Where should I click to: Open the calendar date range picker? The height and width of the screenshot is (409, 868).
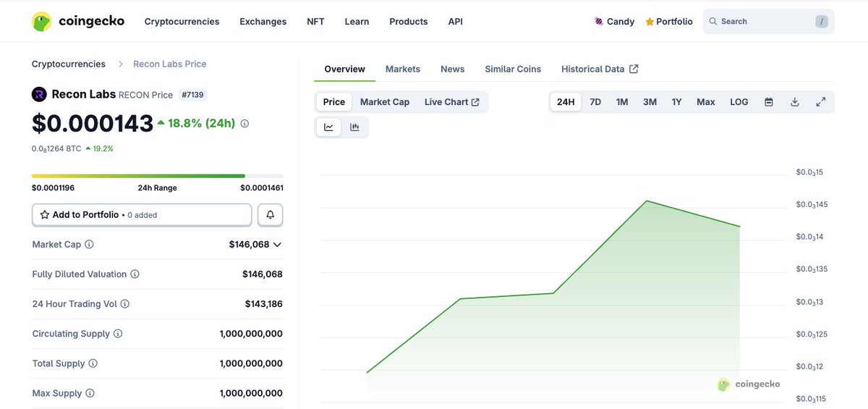768,102
